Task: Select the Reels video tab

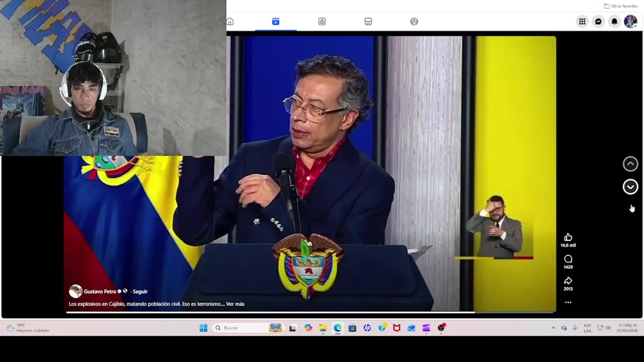Action: pyautogui.click(x=276, y=22)
